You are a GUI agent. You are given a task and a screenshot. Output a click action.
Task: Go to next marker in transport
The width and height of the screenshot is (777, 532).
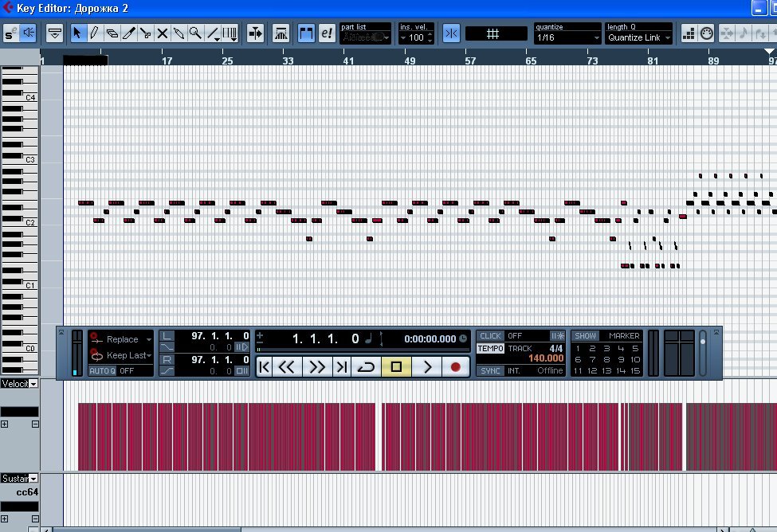pyautogui.click(x=341, y=367)
